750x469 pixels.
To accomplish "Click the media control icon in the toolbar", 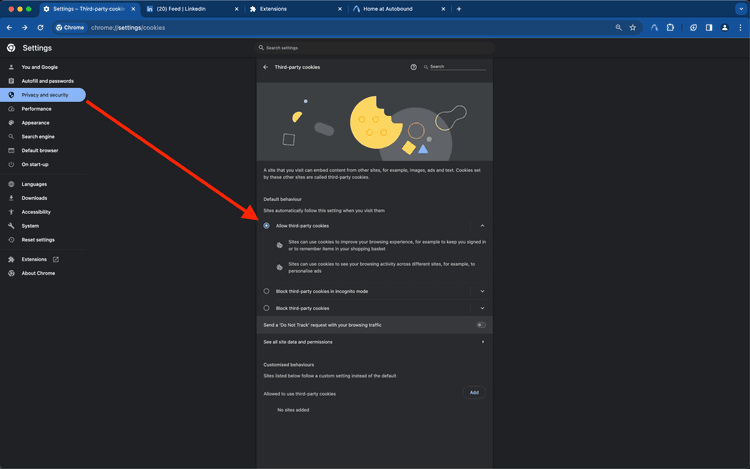I will pos(693,28).
